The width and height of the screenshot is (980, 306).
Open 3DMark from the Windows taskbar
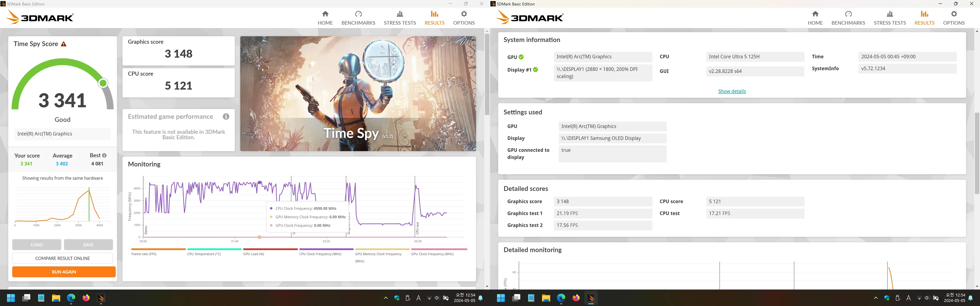point(100,298)
